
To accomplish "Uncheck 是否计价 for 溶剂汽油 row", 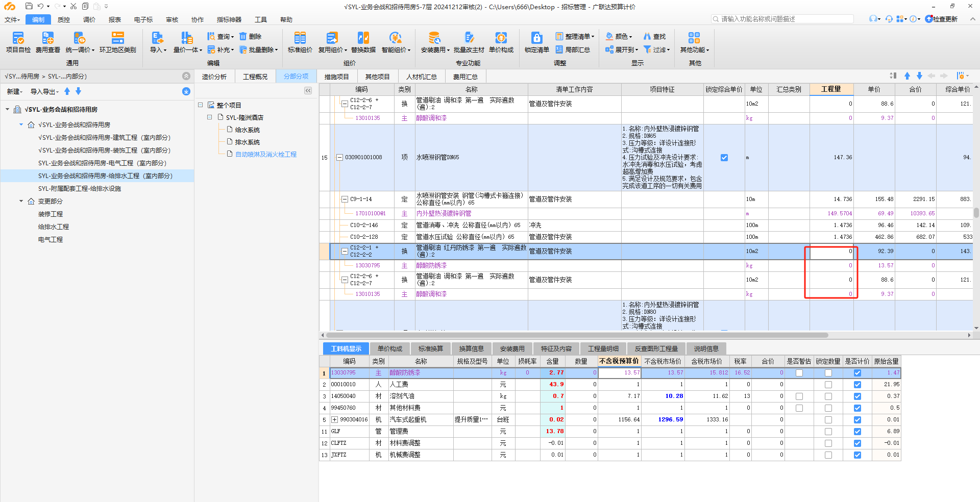I will [857, 396].
